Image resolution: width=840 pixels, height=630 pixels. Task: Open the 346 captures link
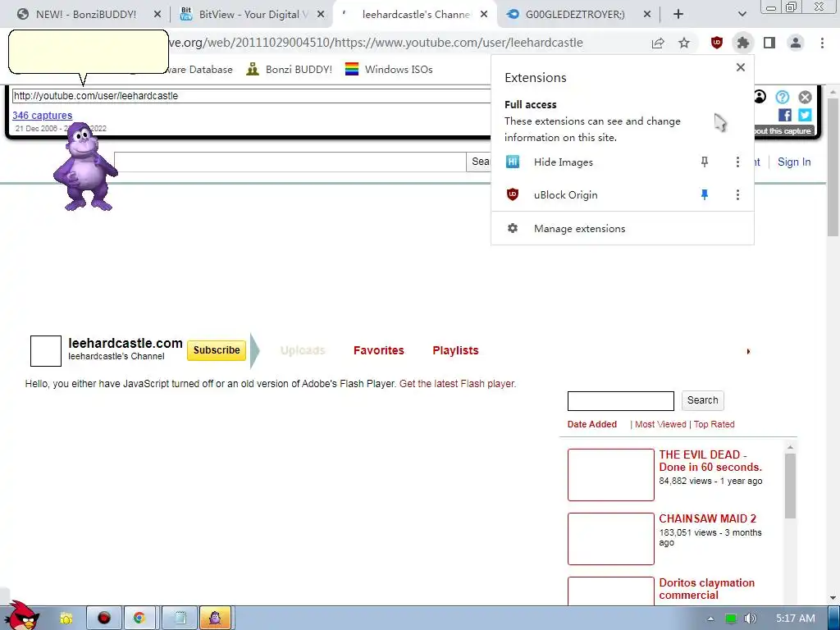click(x=43, y=115)
